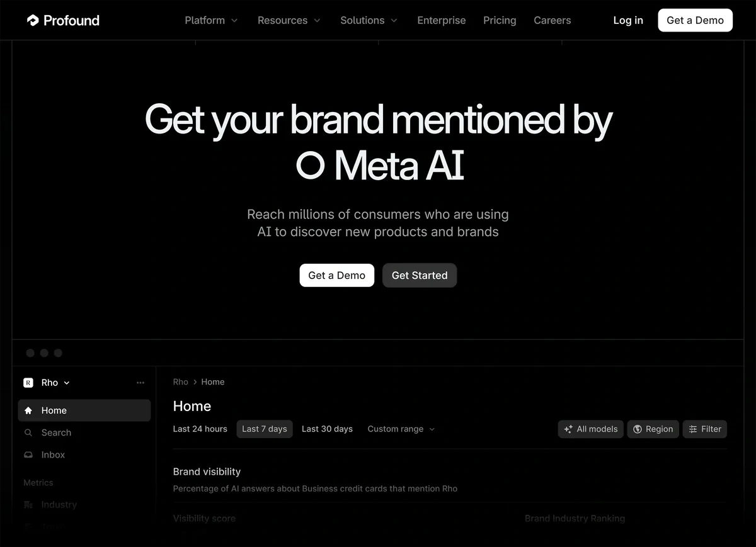Click the Get Started button

point(420,276)
